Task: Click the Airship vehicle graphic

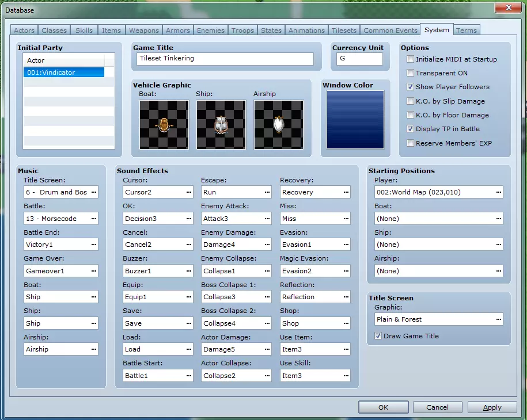Action: point(279,125)
